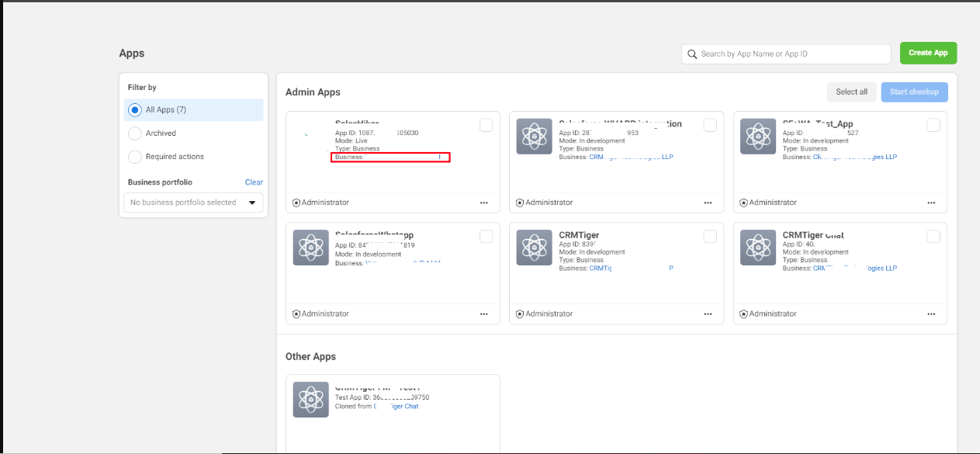Click the atom icon of the app named just CRMTiger
980x454 pixels.
[534, 248]
